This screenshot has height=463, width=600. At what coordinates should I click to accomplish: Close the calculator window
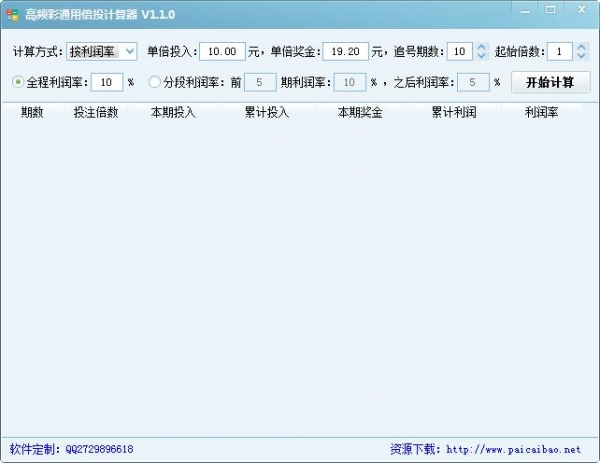[x=582, y=10]
